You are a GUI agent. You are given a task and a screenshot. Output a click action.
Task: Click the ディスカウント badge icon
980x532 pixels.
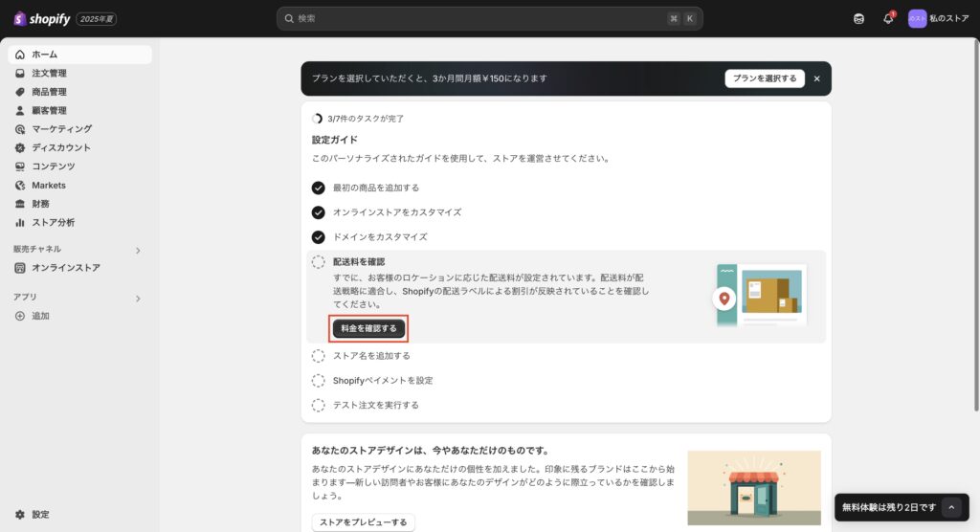21,147
